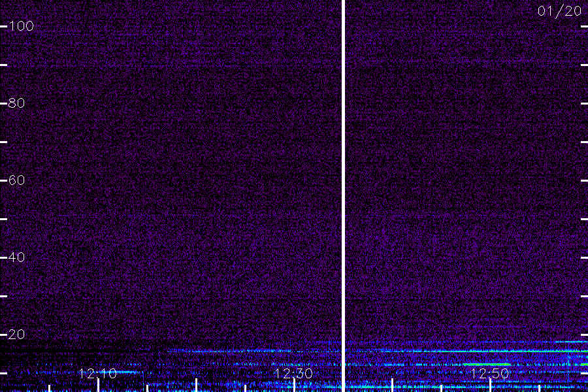
Task: Click the 12:10 time label
Action: (98, 374)
